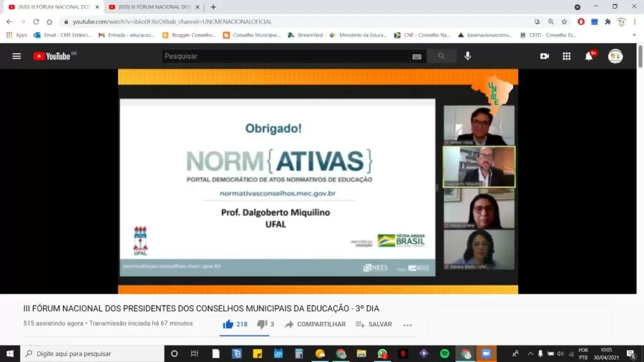Open the notifications bell

pyautogui.click(x=589, y=56)
